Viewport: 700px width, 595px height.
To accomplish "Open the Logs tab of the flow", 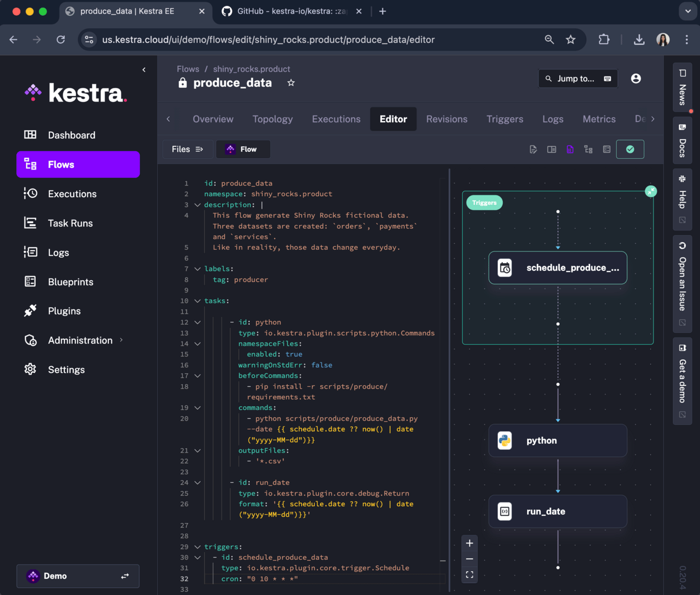I will click(553, 119).
